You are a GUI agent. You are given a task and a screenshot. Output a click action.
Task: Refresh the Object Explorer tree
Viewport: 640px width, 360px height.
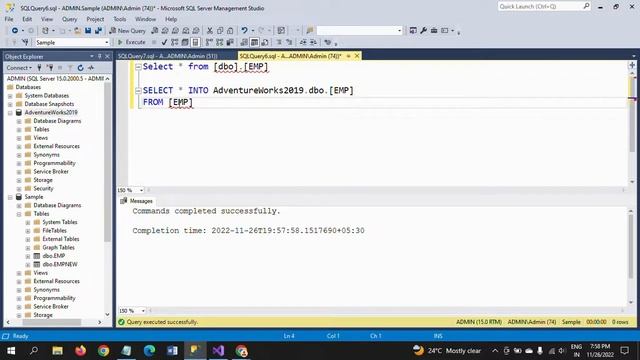(x=80, y=68)
